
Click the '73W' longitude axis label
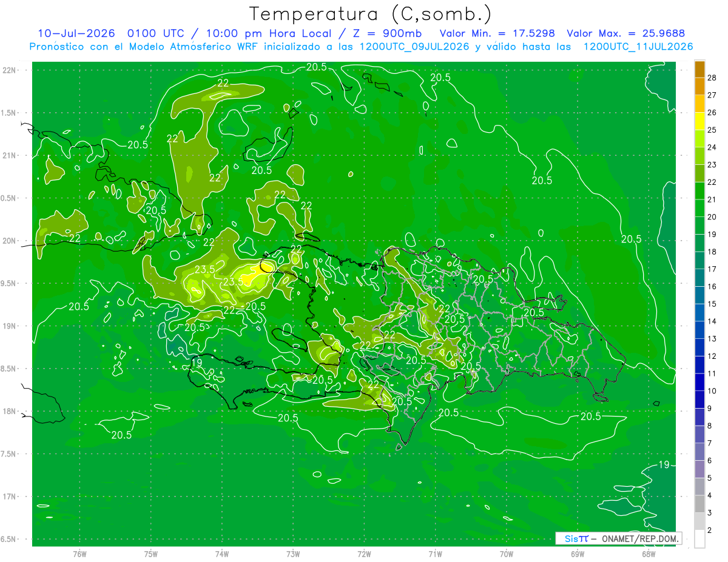coord(293,554)
